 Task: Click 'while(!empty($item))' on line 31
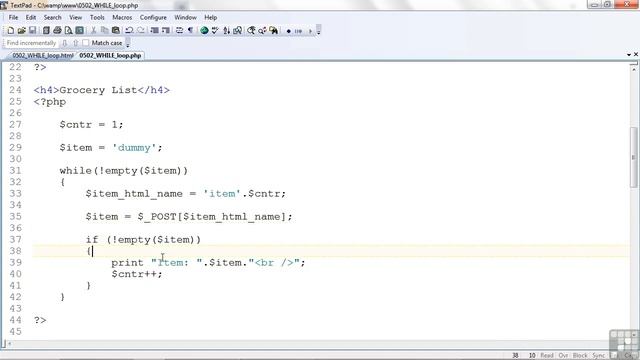124,171
